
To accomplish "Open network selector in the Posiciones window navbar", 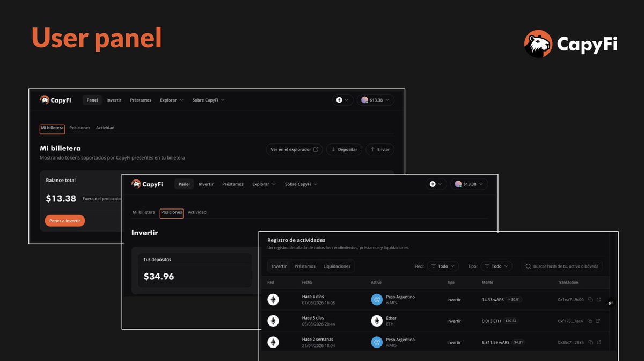I will (436, 184).
